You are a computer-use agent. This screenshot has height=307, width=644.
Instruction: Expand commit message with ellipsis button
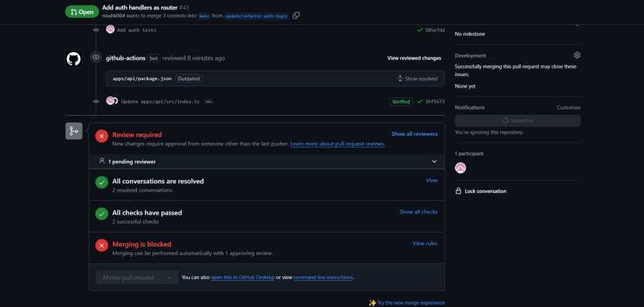208,101
